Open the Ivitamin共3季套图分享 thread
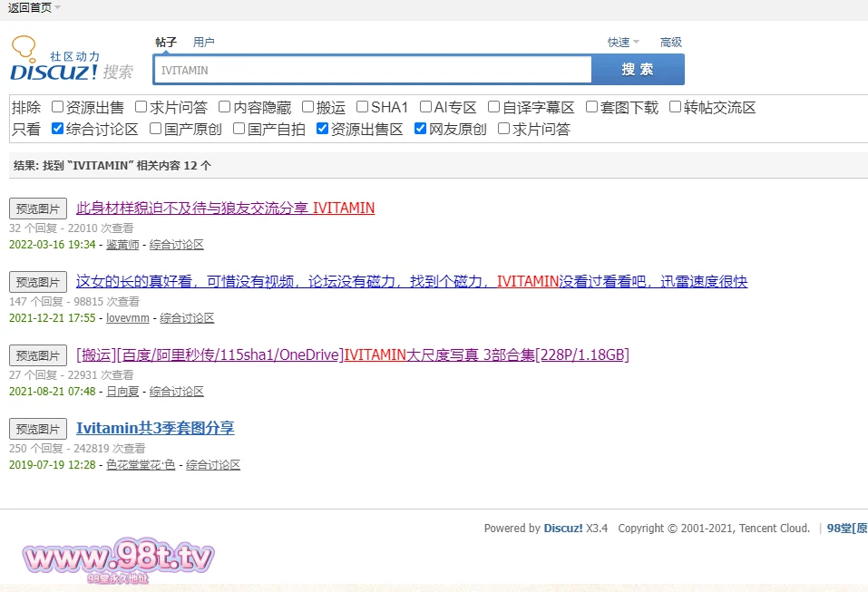This screenshot has width=868, height=592. click(155, 428)
